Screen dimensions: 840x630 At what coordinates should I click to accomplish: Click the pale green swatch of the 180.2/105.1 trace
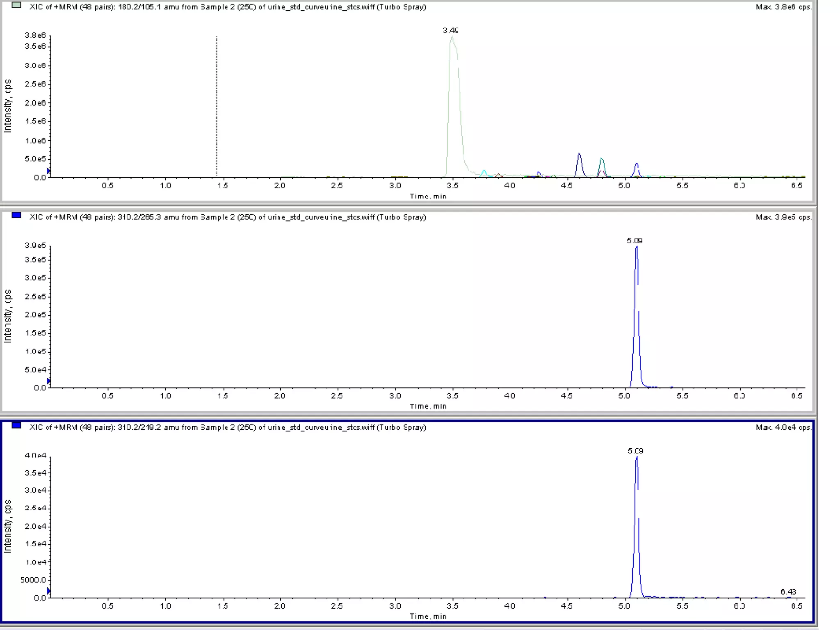tap(16, 5)
